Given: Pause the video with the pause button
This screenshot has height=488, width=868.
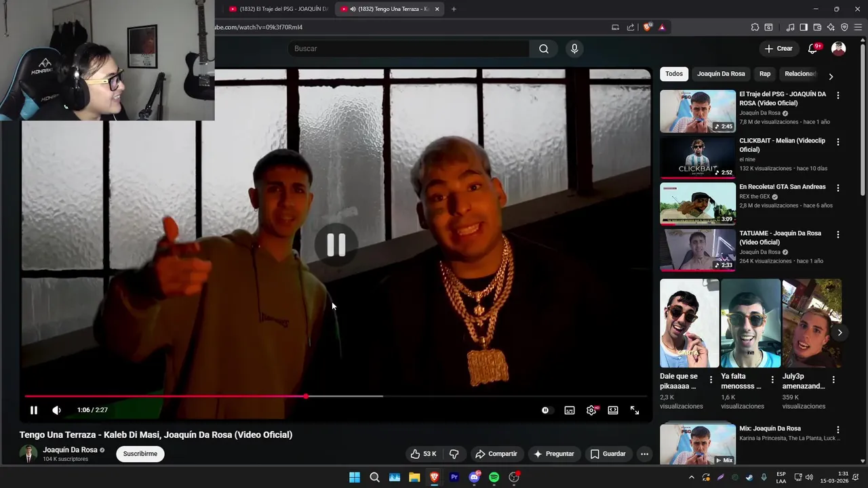Looking at the screenshot, I should pos(34,410).
